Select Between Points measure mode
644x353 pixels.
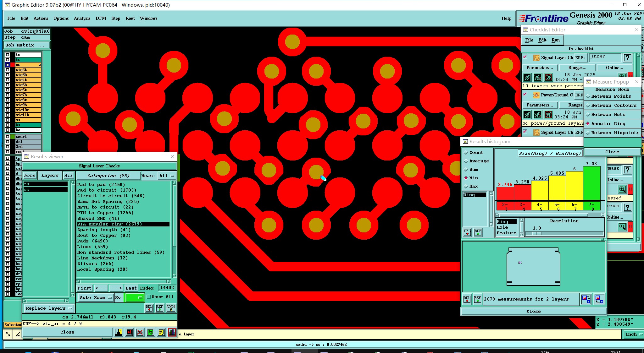click(611, 96)
